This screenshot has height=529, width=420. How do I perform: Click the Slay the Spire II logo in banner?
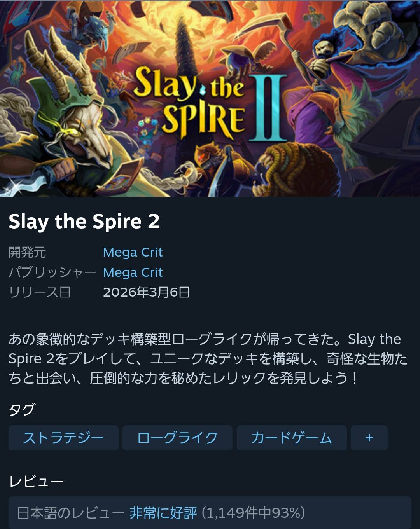210,103
